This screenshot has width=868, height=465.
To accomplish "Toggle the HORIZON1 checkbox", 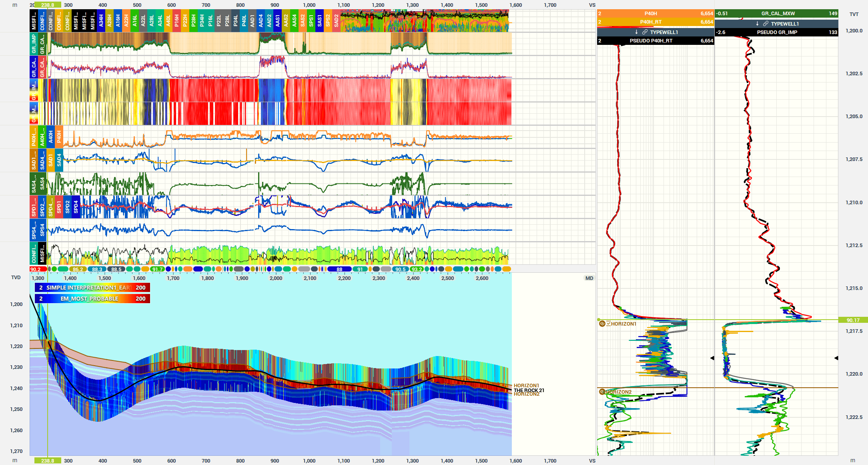I will (x=608, y=324).
